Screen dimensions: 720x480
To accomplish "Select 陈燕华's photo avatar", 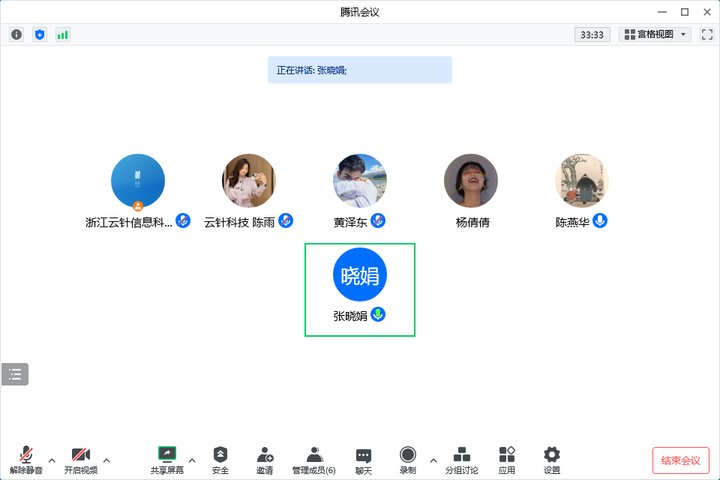I will click(x=582, y=181).
